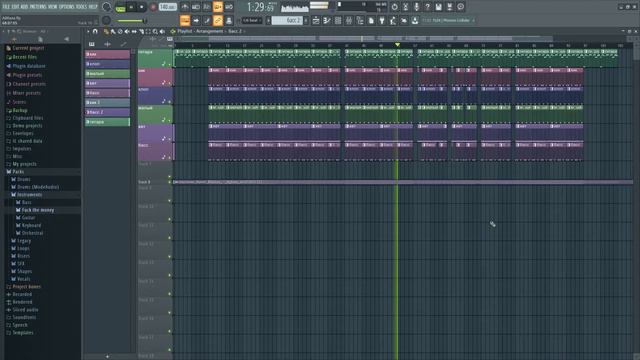
Task: Select the next pattern arrow
Action: pos(306,20)
